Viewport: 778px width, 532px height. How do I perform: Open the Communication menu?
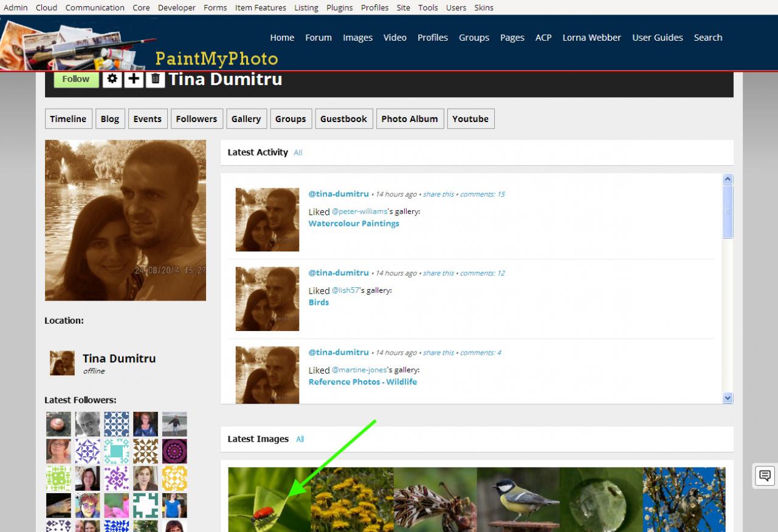(95, 8)
